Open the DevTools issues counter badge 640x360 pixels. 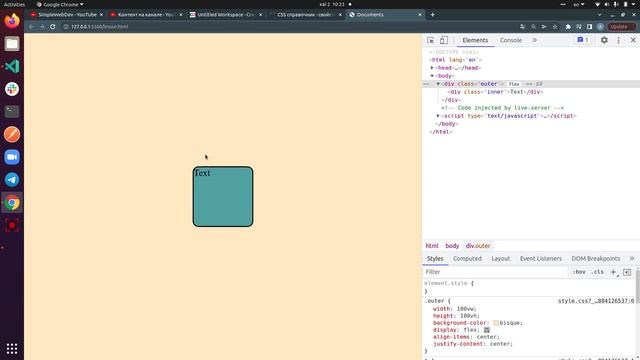point(583,40)
